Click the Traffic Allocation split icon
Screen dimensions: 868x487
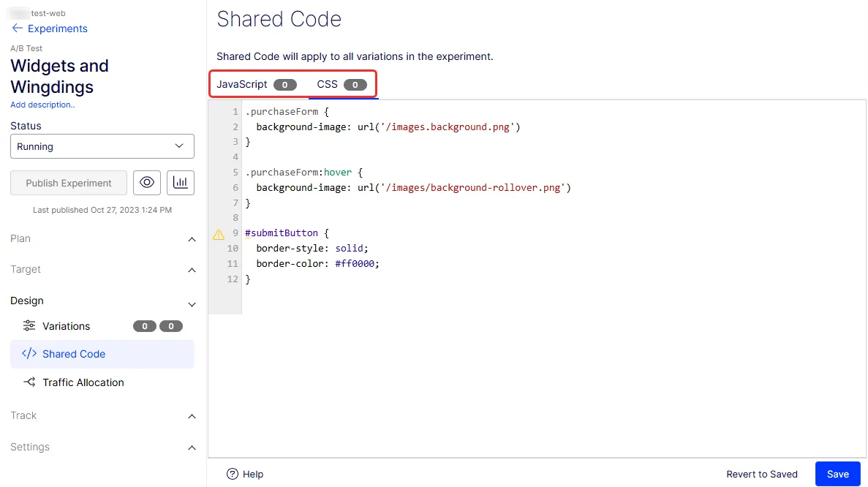tap(29, 382)
